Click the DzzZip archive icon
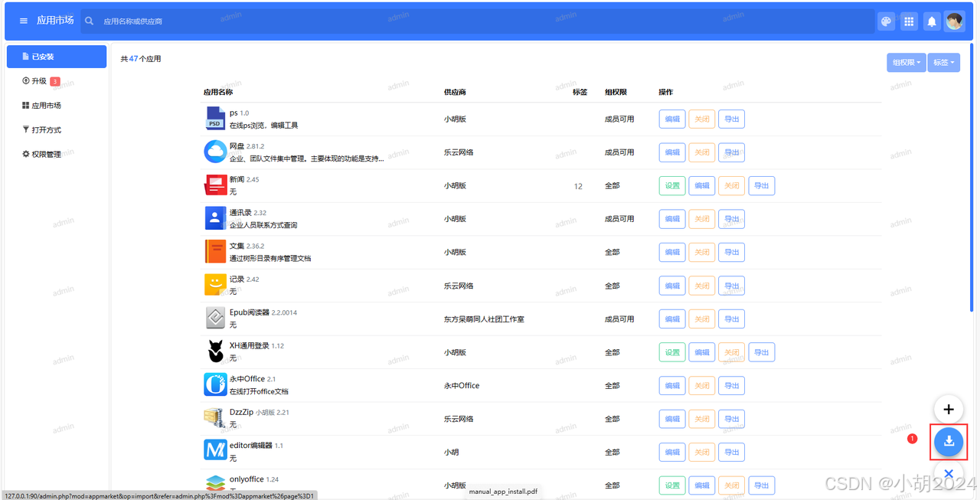 coord(215,418)
